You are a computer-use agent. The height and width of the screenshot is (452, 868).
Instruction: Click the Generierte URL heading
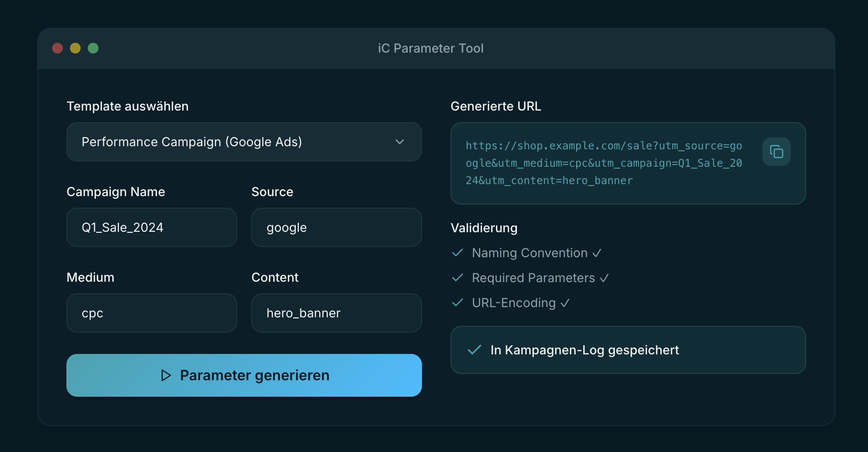tap(496, 106)
